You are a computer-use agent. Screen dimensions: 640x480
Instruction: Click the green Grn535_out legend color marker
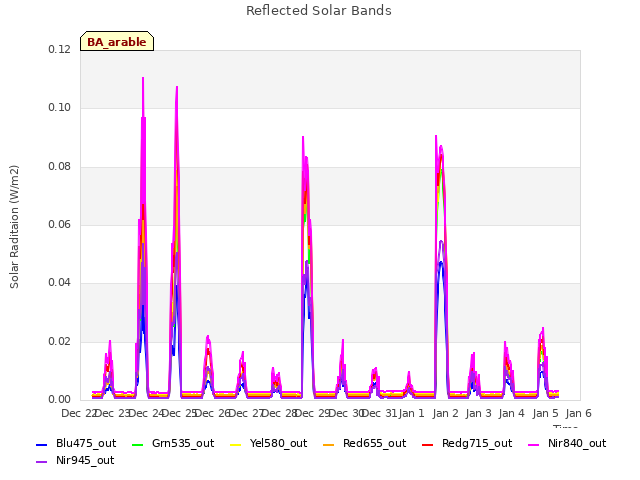138,444
